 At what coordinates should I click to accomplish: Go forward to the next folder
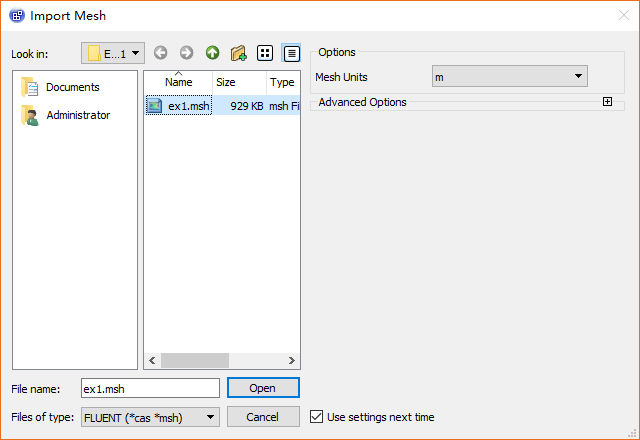tap(187, 53)
